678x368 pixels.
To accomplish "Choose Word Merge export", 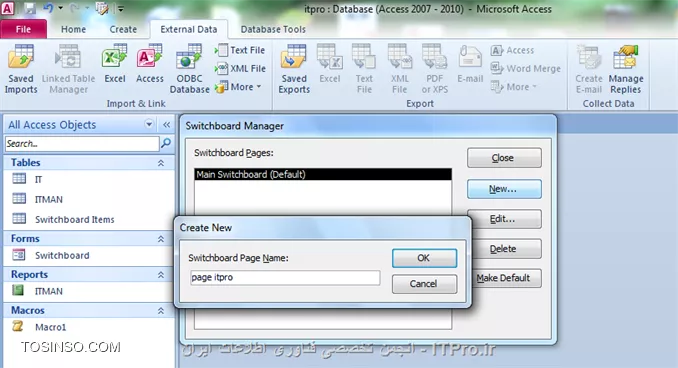I will [x=526, y=68].
